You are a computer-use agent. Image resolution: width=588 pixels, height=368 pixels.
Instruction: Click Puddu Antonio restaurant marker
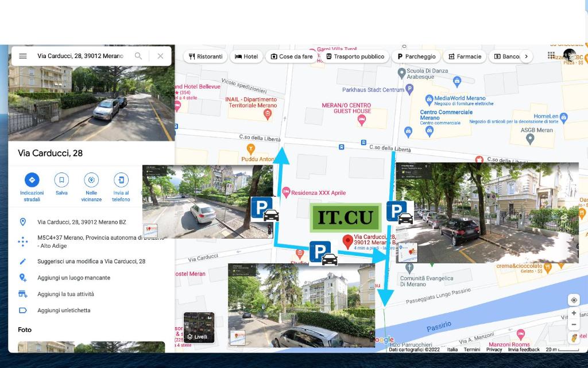pos(250,149)
